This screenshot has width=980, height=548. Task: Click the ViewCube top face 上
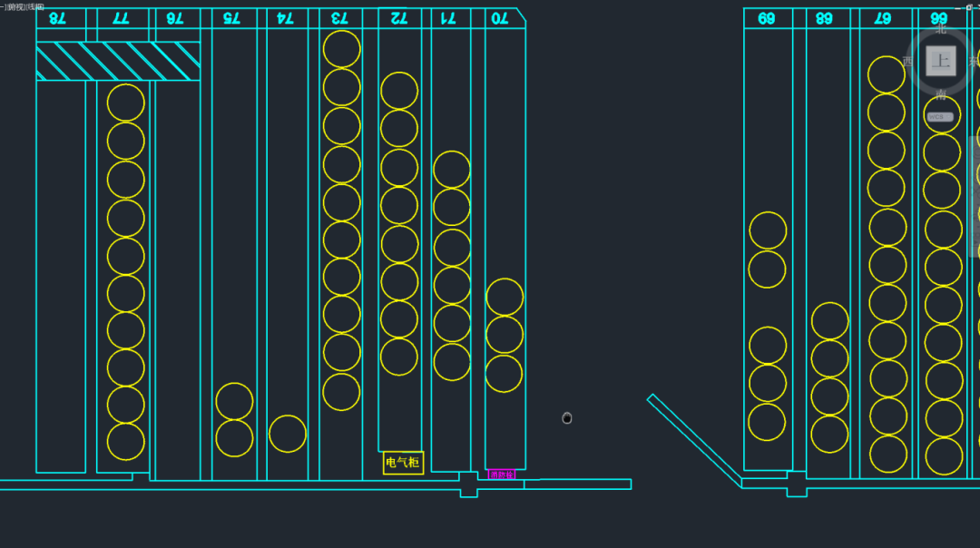(x=941, y=61)
